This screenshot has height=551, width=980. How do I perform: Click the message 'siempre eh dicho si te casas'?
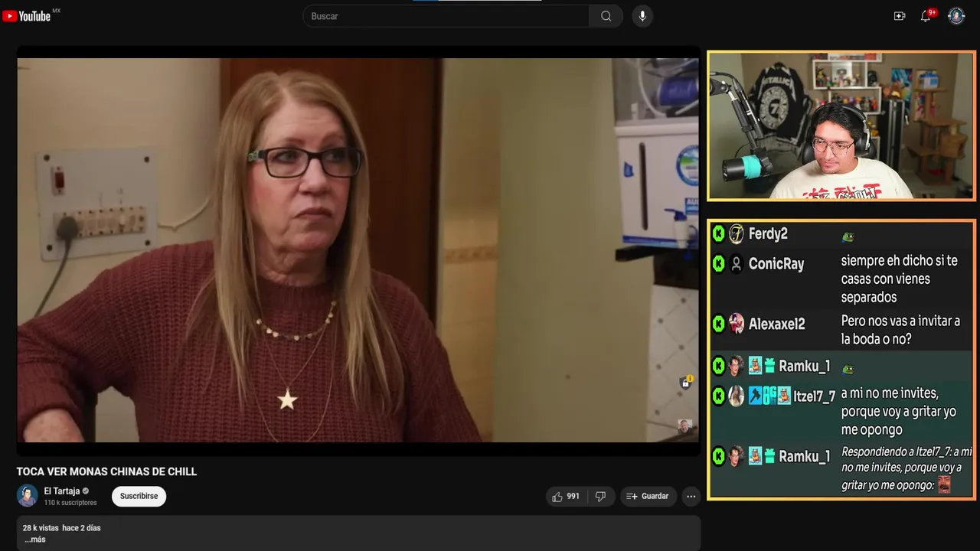[x=900, y=279]
